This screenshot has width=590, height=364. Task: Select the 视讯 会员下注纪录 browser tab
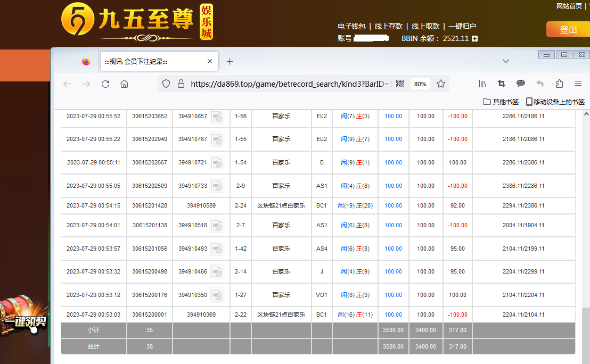click(159, 61)
